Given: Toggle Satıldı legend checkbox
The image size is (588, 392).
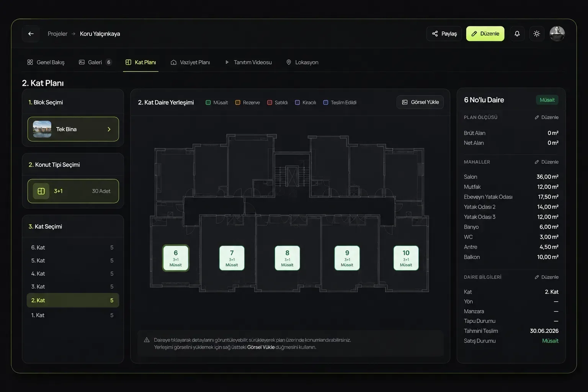Looking at the screenshot, I should [269, 103].
